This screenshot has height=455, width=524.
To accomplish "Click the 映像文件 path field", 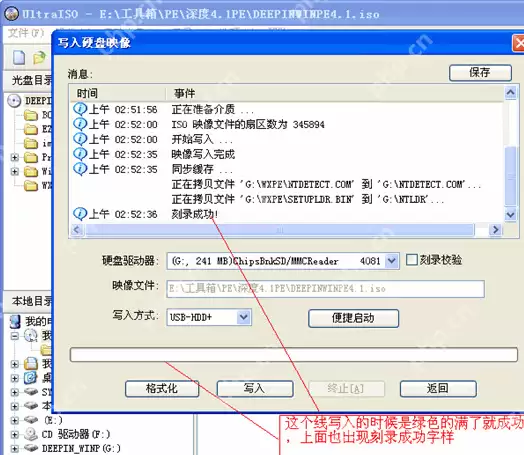I will click(x=325, y=289).
